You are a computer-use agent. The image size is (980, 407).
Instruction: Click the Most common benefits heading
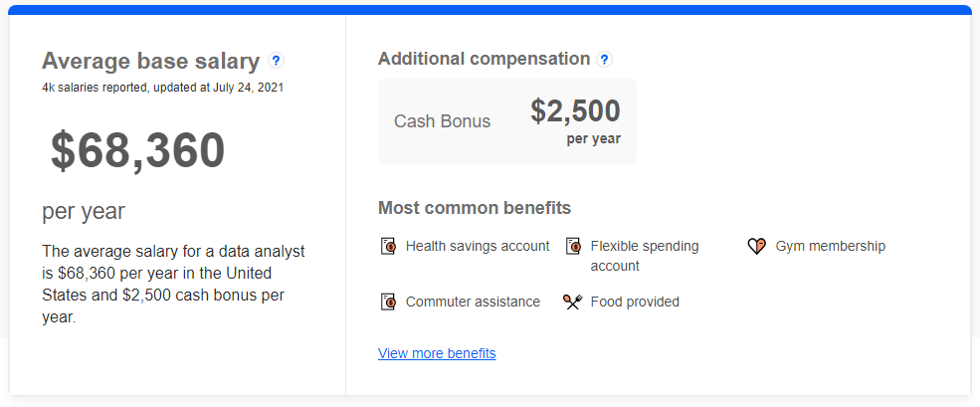pos(475,208)
